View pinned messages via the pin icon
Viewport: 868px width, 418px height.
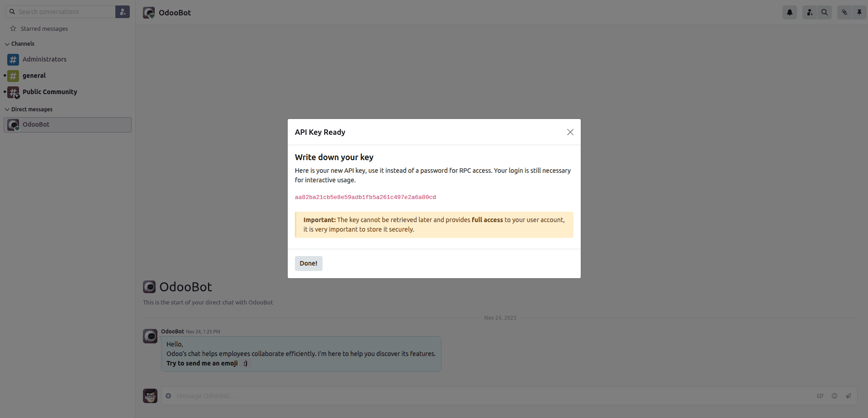[859, 12]
